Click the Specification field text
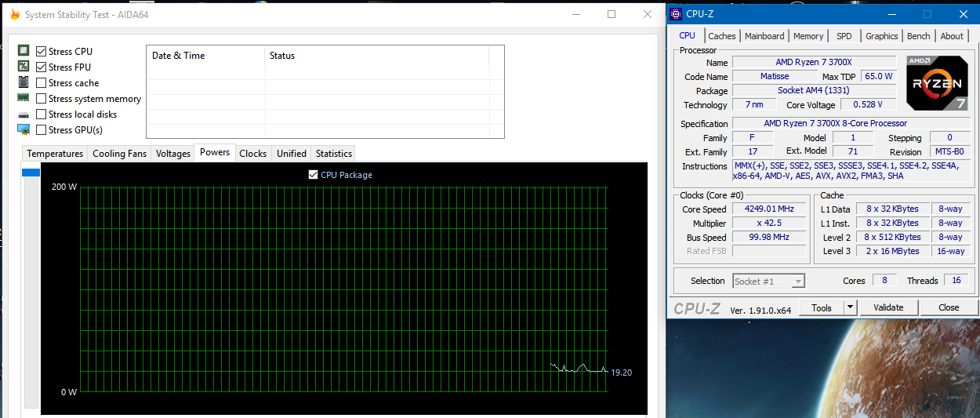This screenshot has height=418, width=980. (x=851, y=123)
